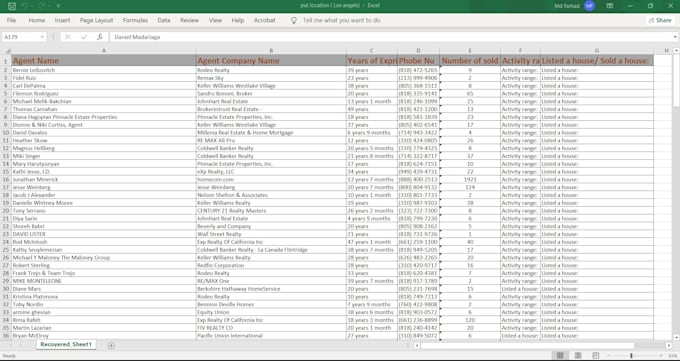This screenshot has height=361, width=680.
Task: Select column B header
Action: (x=271, y=51)
